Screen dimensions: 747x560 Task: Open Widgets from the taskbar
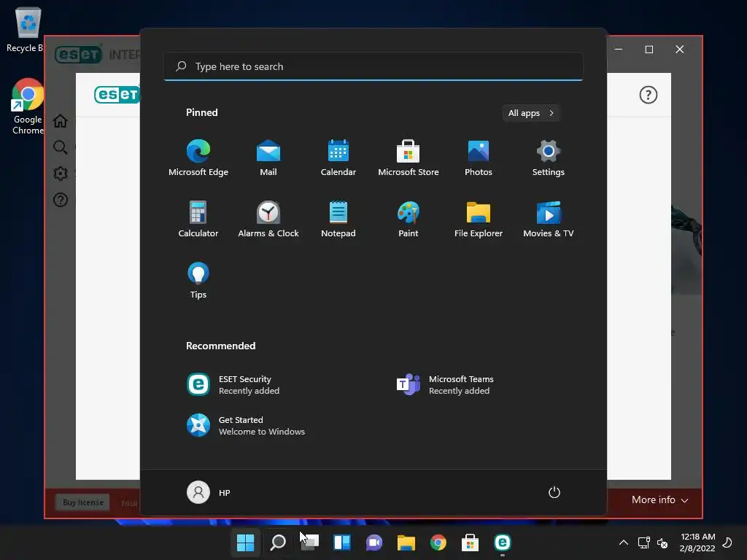tap(342, 542)
